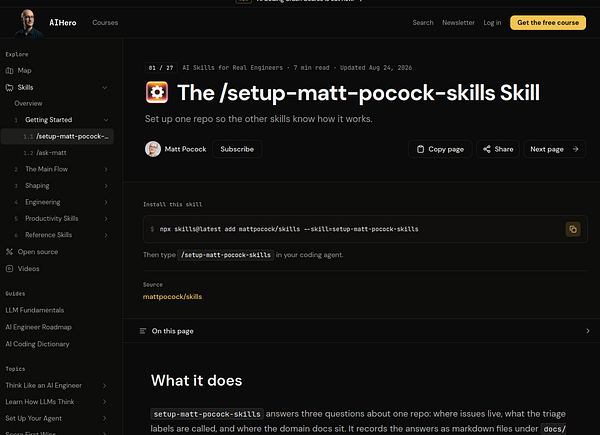Select Overview in the sidebar
Screen dimensions: 600x435
click(28, 104)
